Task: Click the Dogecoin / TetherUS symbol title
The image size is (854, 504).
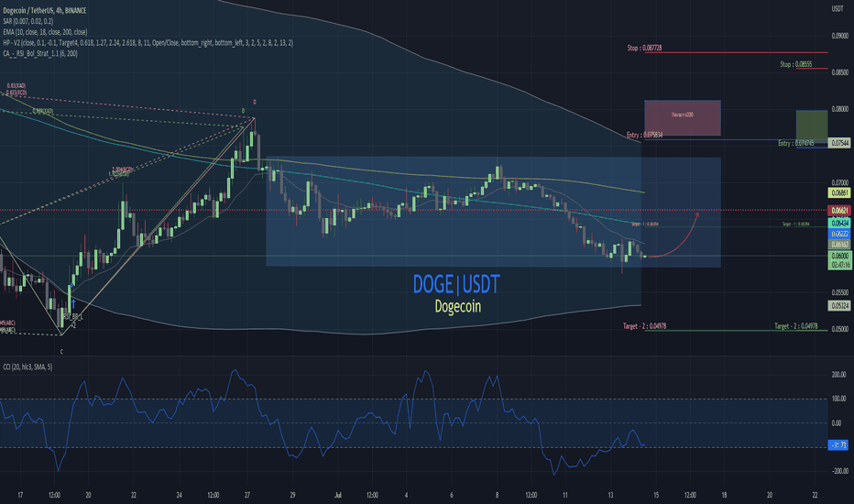Action: click(x=45, y=10)
